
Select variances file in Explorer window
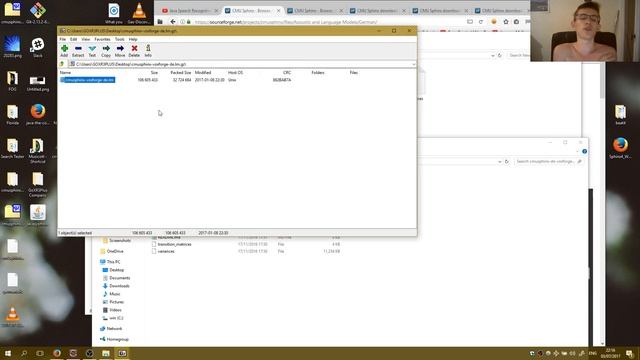[166, 251]
